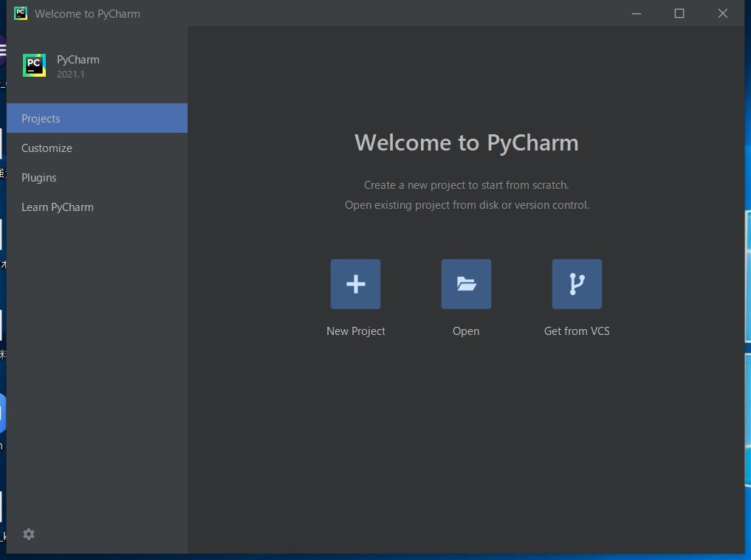Click the New Project label

point(355,331)
